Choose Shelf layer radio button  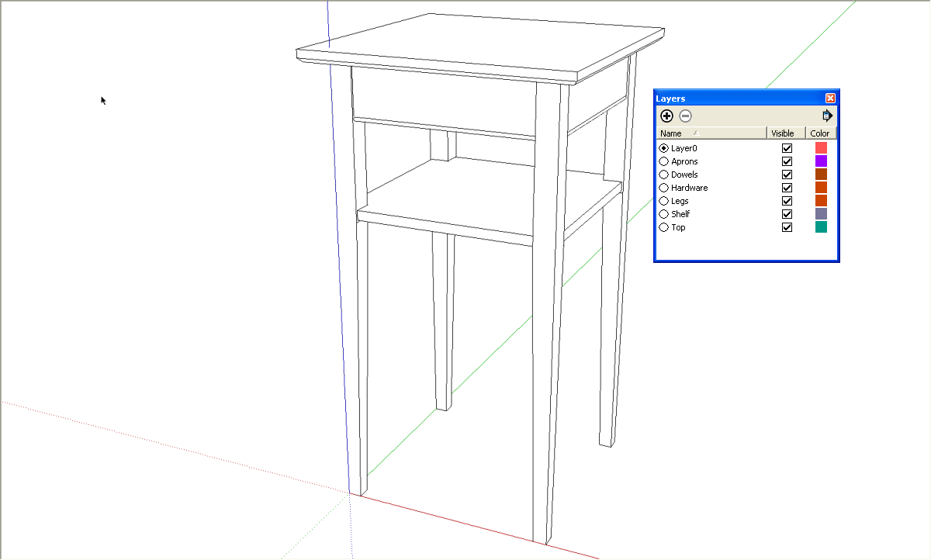tap(663, 214)
